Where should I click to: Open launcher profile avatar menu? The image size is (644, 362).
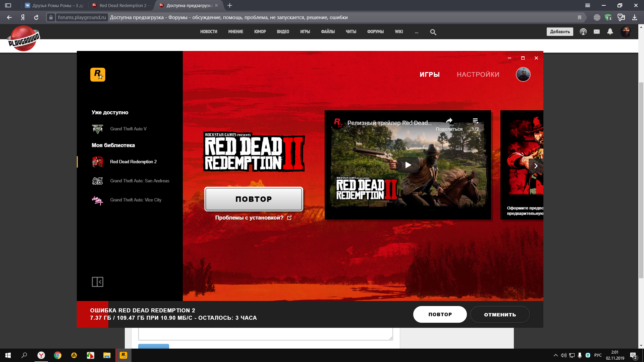523,74
